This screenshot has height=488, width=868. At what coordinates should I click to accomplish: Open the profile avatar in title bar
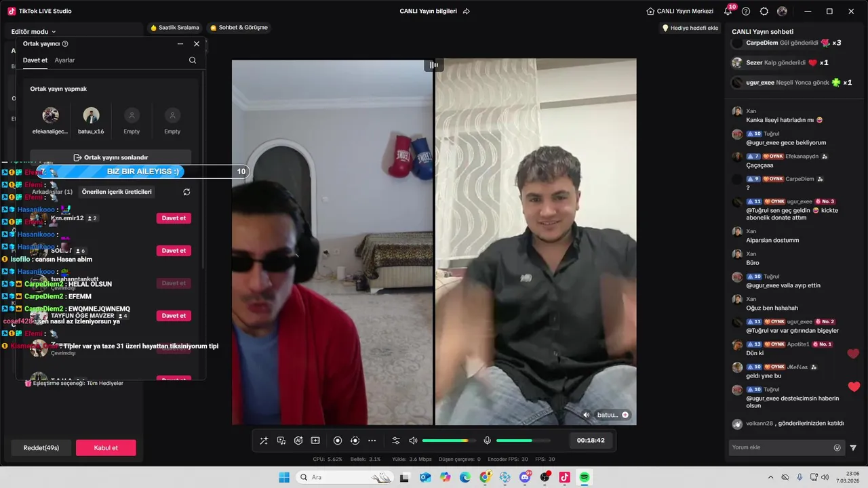pos(782,12)
